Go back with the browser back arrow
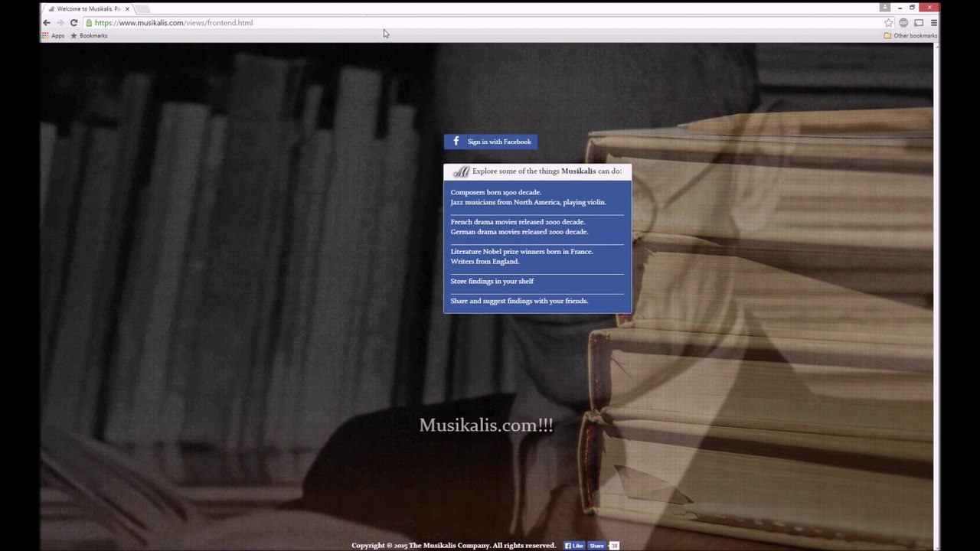This screenshot has height=551, width=980. (47, 23)
